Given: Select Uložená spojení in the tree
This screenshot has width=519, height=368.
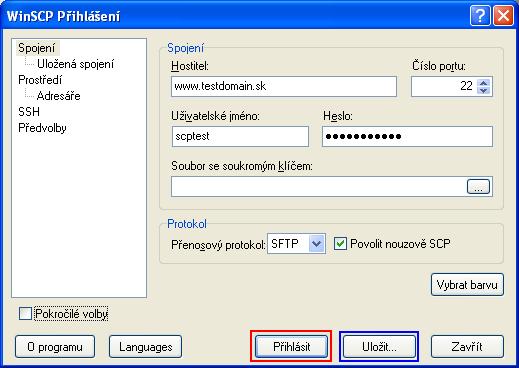Looking at the screenshot, I should pyautogui.click(x=75, y=64).
